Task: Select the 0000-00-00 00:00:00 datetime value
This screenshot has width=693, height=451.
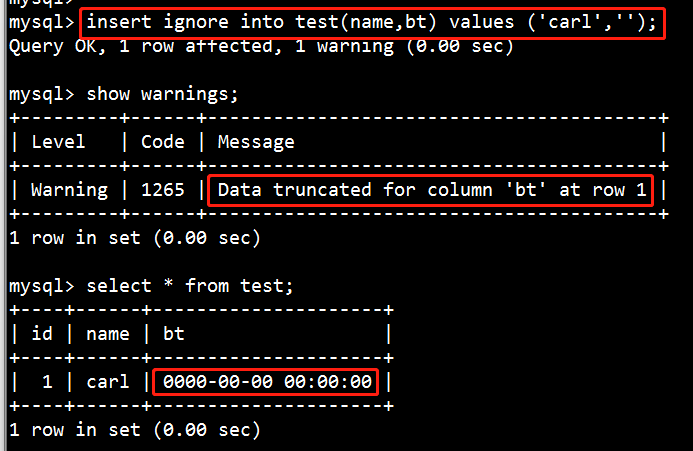Action: tap(267, 382)
